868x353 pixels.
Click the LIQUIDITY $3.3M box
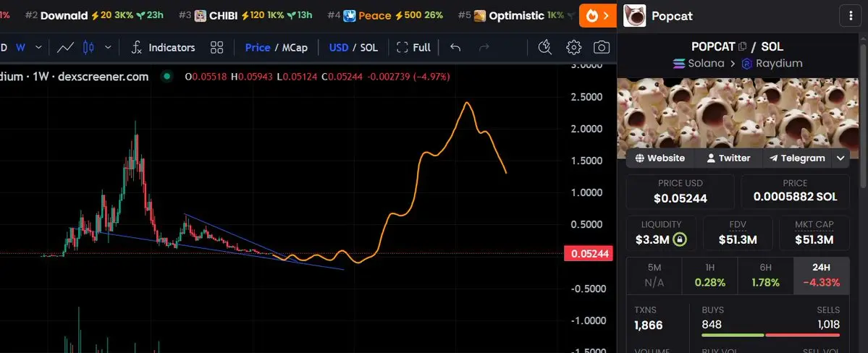(661, 233)
